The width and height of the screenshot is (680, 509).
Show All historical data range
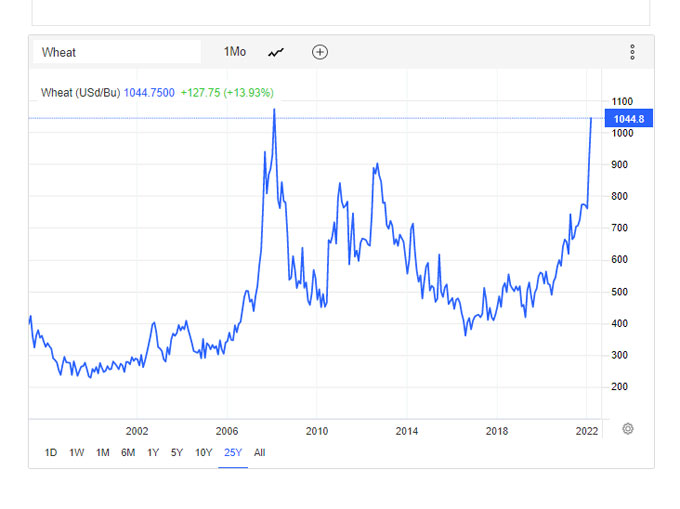pyautogui.click(x=260, y=452)
